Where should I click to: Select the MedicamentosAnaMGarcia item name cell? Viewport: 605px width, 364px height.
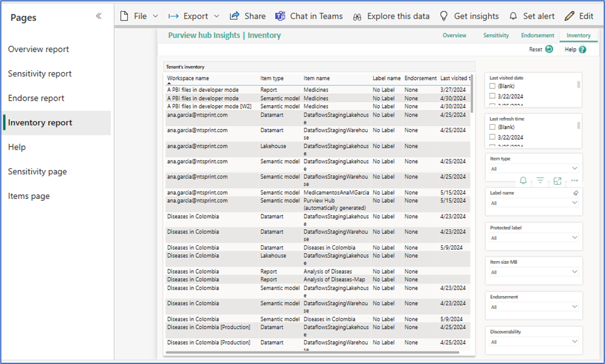[x=336, y=192]
